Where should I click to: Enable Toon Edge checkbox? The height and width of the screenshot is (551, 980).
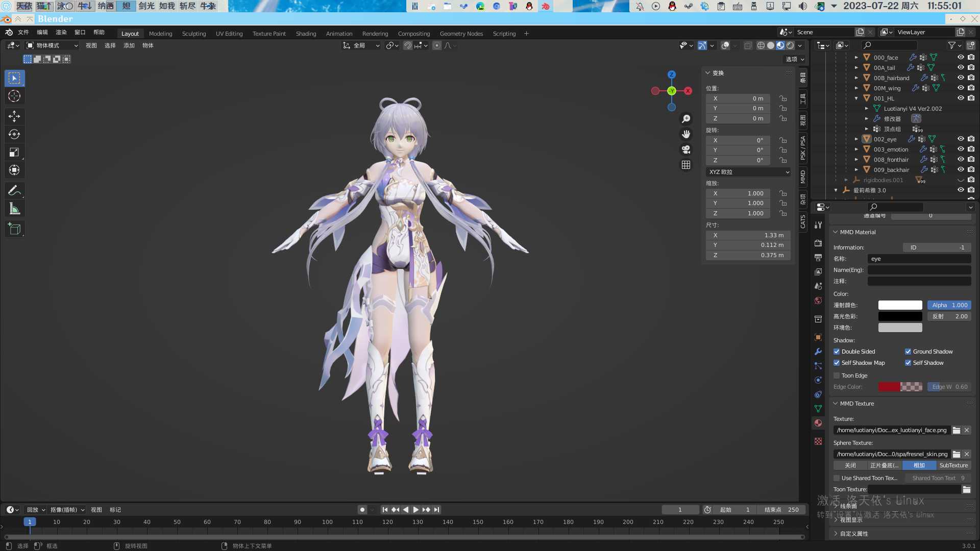pos(837,375)
